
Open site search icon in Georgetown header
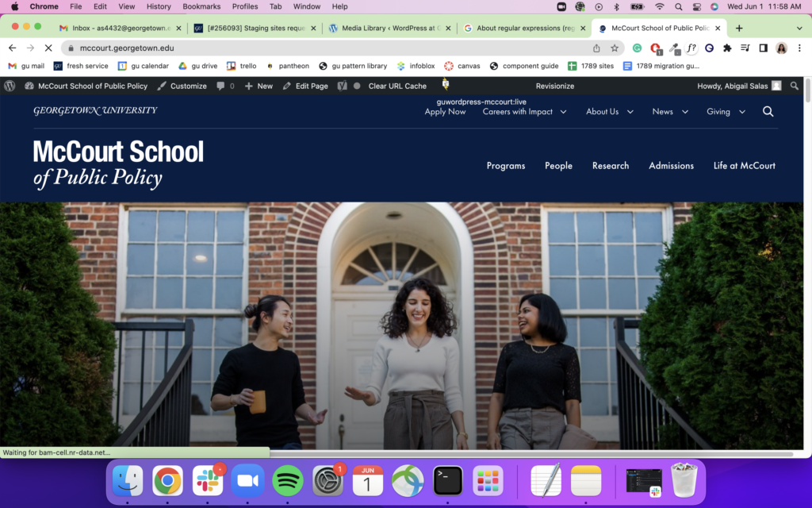pyautogui.click(x=768, y=111)
